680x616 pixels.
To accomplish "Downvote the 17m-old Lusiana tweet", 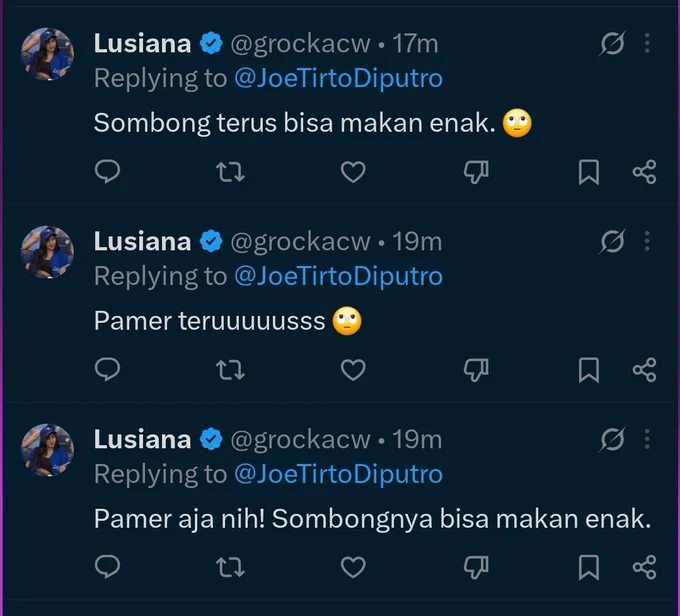I will coord(476,172).
